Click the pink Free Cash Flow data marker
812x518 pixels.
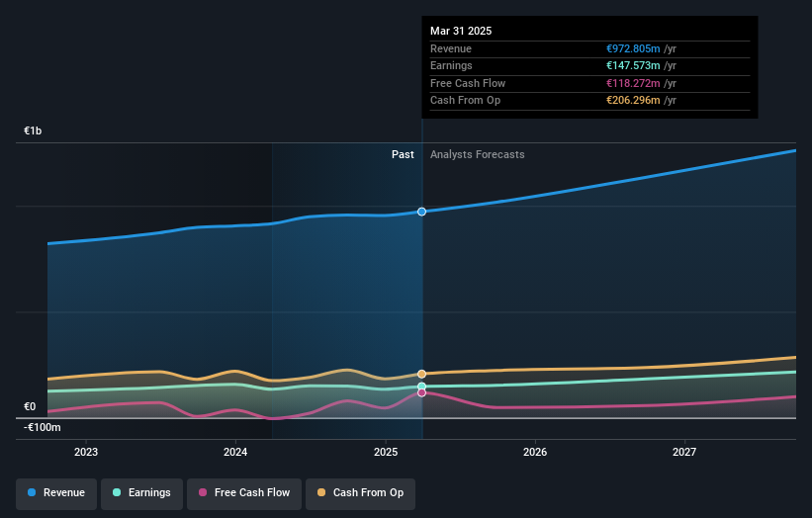[421, 392]
